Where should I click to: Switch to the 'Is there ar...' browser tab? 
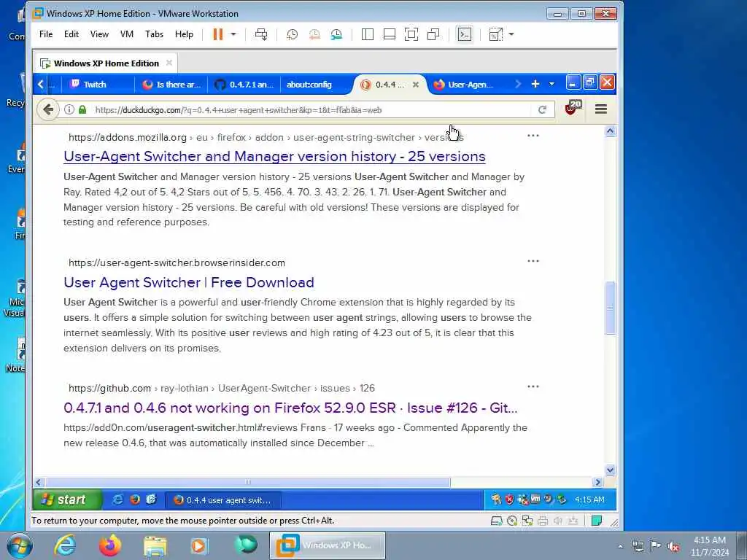click(x=172, y=85)
